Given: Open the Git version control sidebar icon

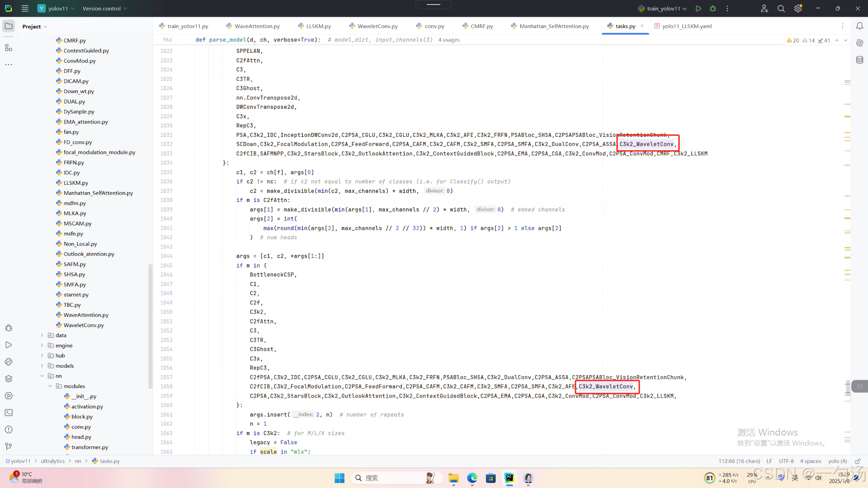Looking at the screenshot, I should click(9, 446).
